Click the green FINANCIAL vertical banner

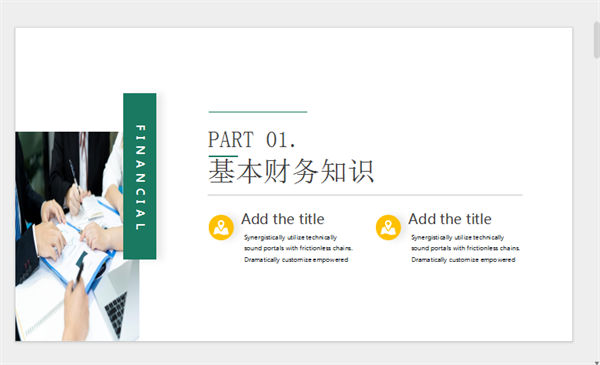pos(140,176)
